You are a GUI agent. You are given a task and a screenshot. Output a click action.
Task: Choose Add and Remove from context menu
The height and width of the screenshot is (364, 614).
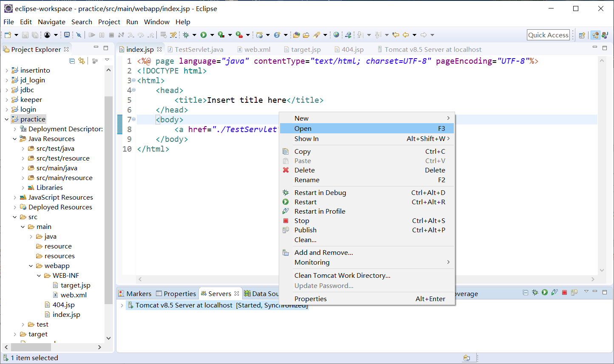pos(367,253)
